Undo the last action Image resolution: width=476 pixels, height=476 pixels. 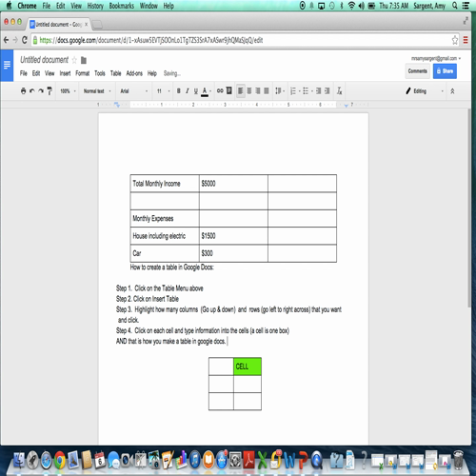click(32, 91)
